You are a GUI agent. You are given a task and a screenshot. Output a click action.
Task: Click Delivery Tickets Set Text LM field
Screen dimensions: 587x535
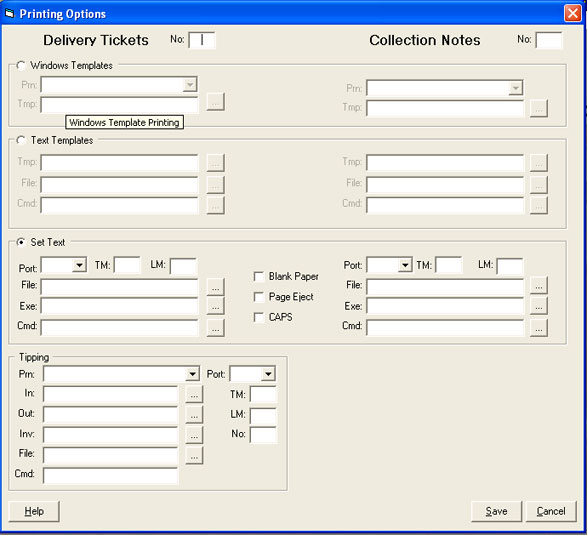tap(183, 266)
